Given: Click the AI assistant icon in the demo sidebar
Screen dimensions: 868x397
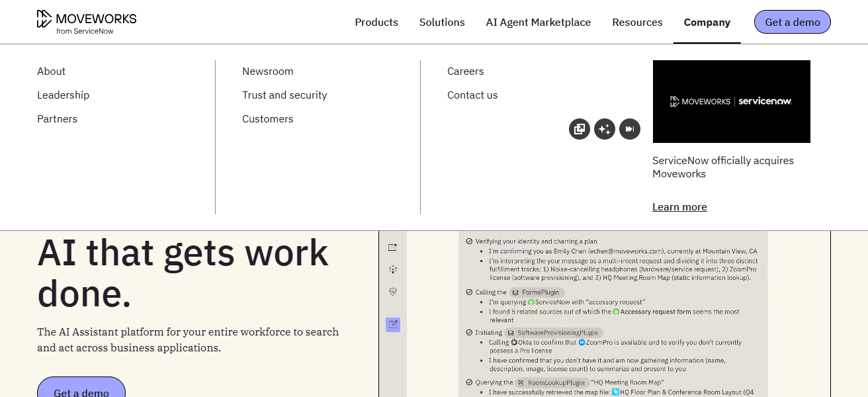Looking at the screenshot, I should click(392, 269).
